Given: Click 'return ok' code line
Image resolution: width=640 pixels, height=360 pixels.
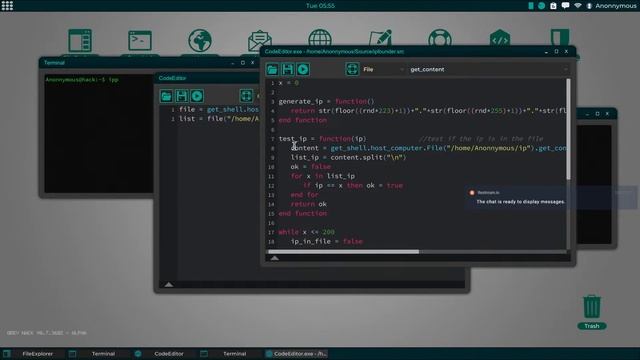Looking at the screenshot, I should [x=308, y=204].
